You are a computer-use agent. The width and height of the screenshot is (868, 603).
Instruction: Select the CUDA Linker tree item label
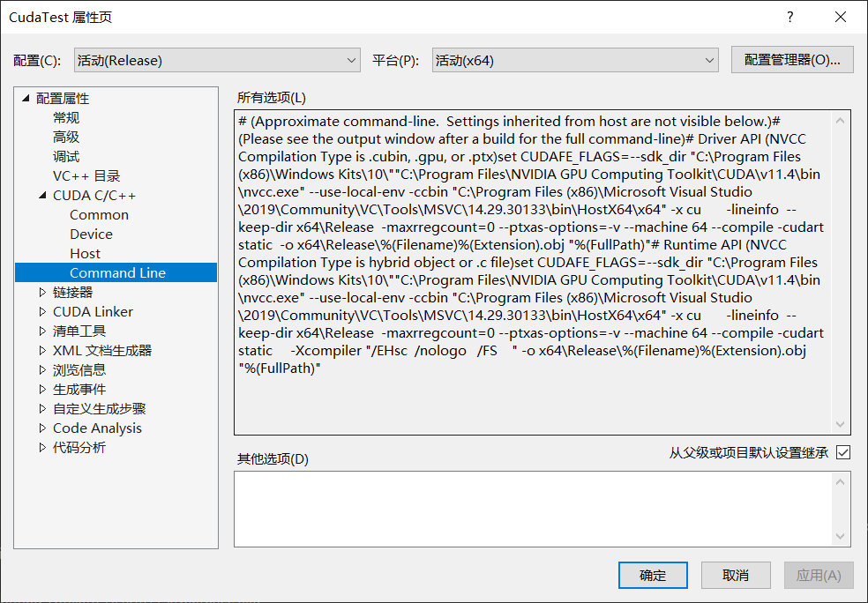[93, 311]
